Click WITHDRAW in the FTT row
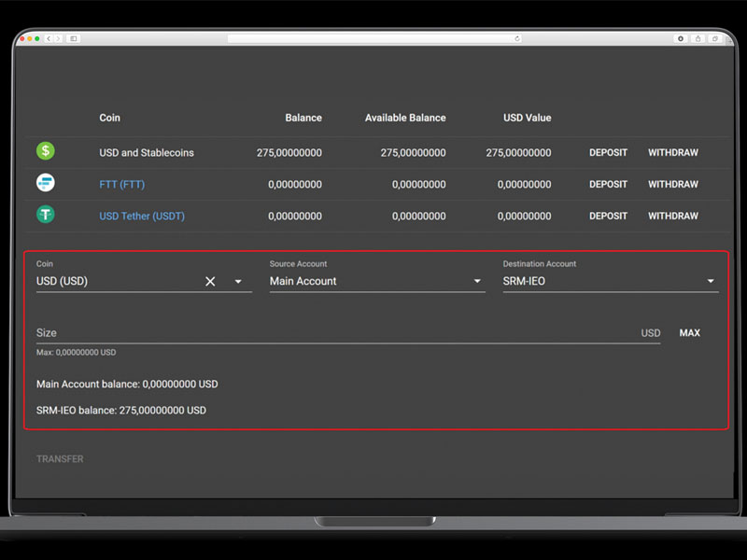Viewport: 747px width, 560px height. point(672,184)
